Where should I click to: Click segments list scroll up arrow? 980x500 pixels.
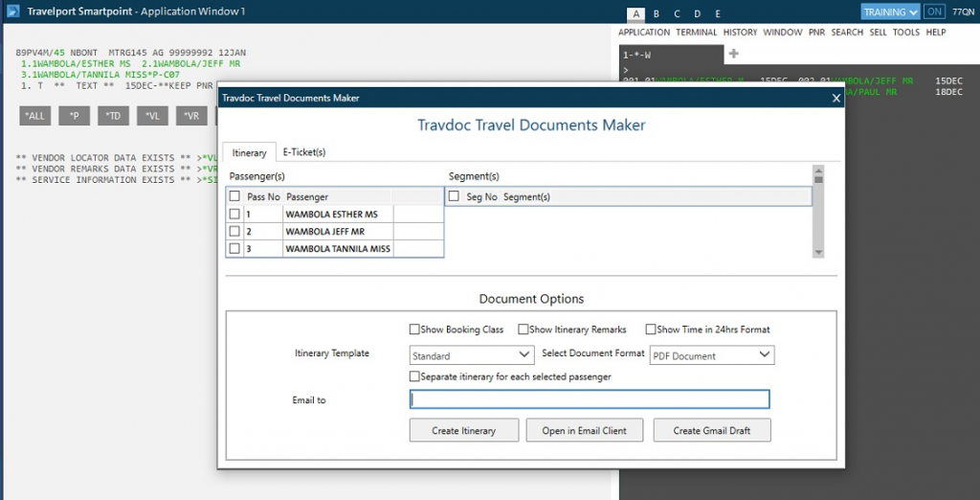818,170
